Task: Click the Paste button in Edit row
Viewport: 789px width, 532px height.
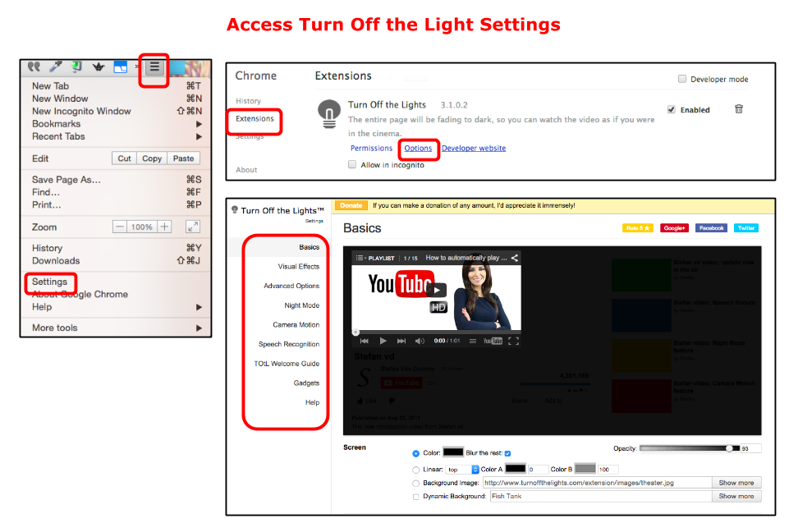Action: (x=183, y=158)
